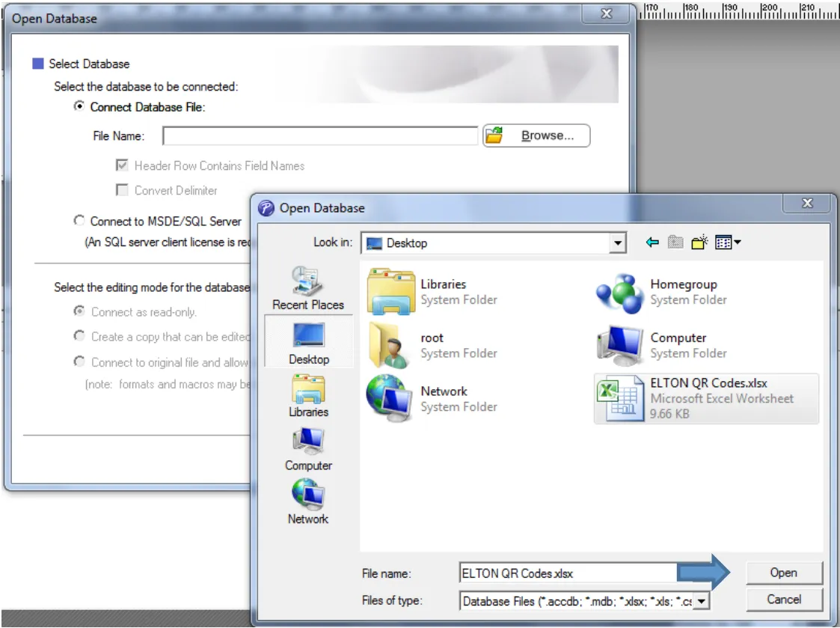Select the Connect Database File radio button
Viewport: 840px width, 628px height.
[79, 106]
